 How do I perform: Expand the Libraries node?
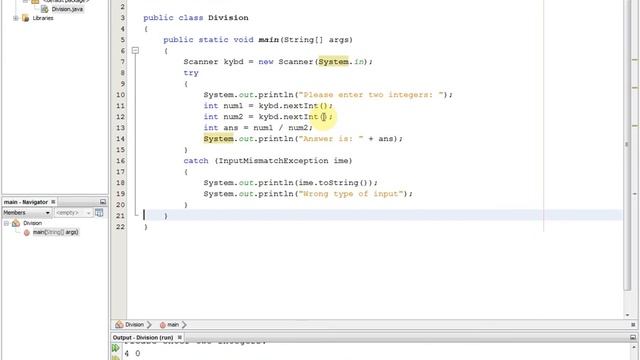(16, 18)
